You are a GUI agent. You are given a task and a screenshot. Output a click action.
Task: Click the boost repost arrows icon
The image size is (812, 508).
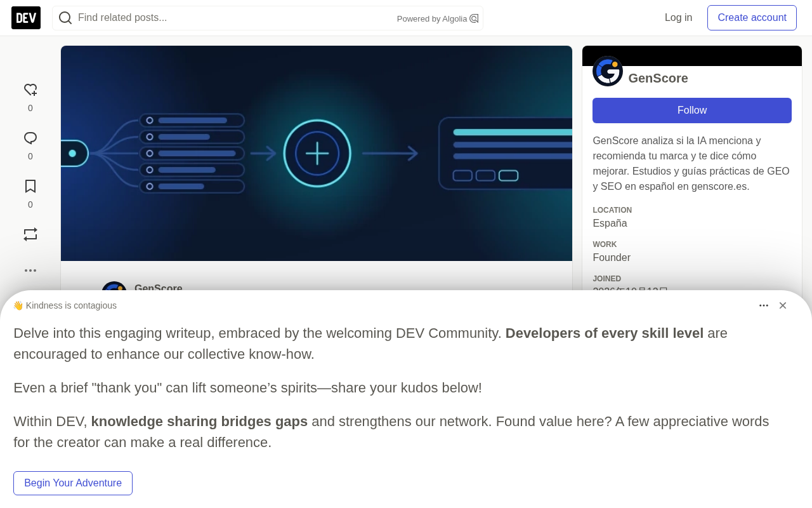[30, 234]
